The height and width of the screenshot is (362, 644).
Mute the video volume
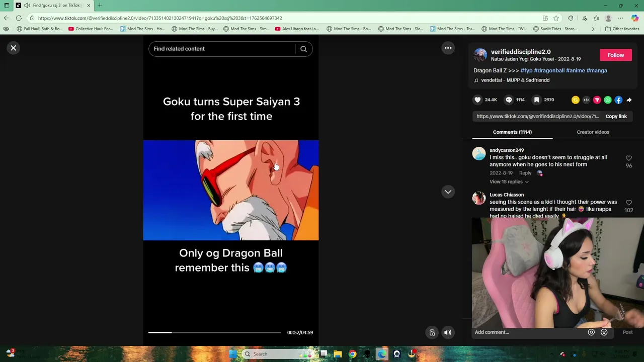coord(448,332)
